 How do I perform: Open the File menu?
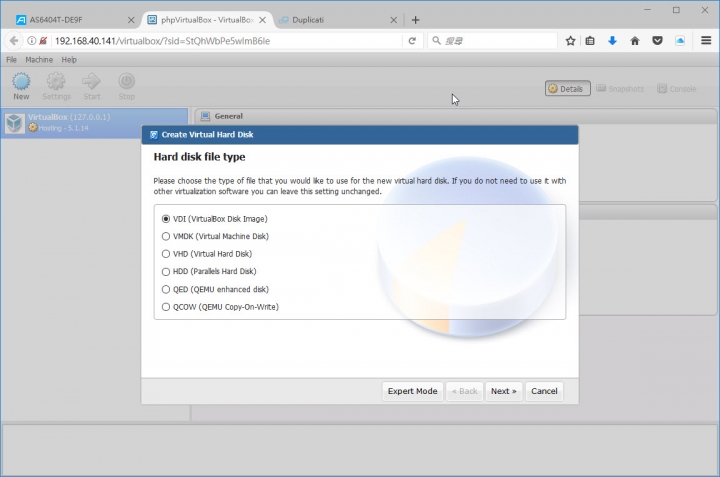pos(11,60)
